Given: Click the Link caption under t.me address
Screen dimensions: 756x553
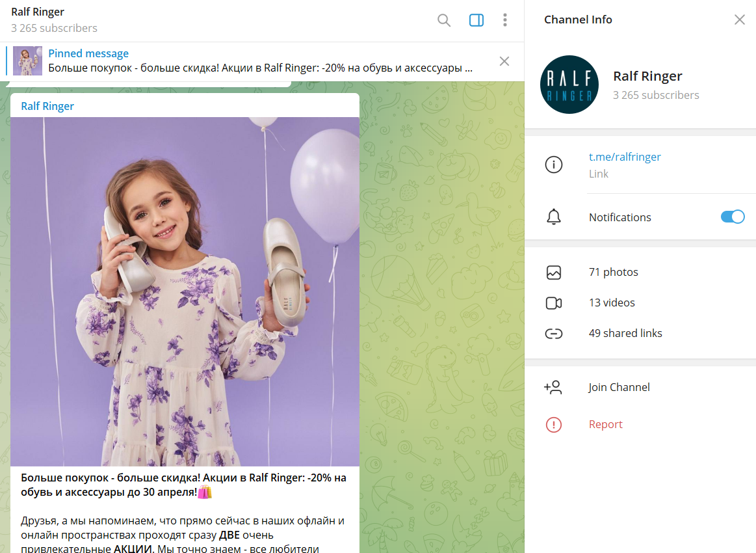Looking at the screenshot, I should [x=598, y=174].
